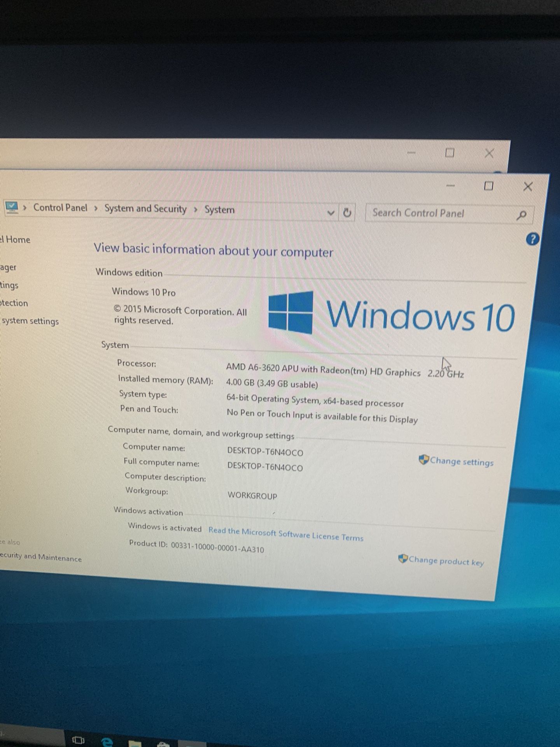Go to System and Security breadcrumb
Viewport: 560px width, 747px height.
click(145, 209)
